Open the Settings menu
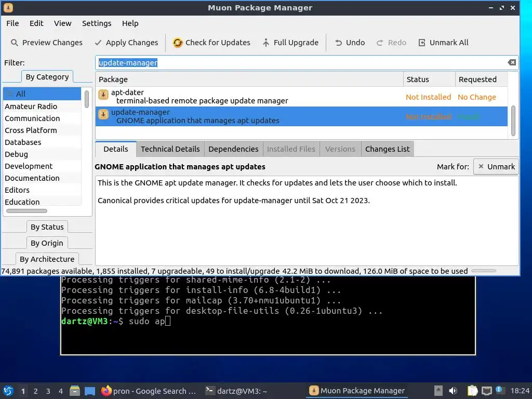This screenshot has height=399, width=532. [x=97, y=23]
